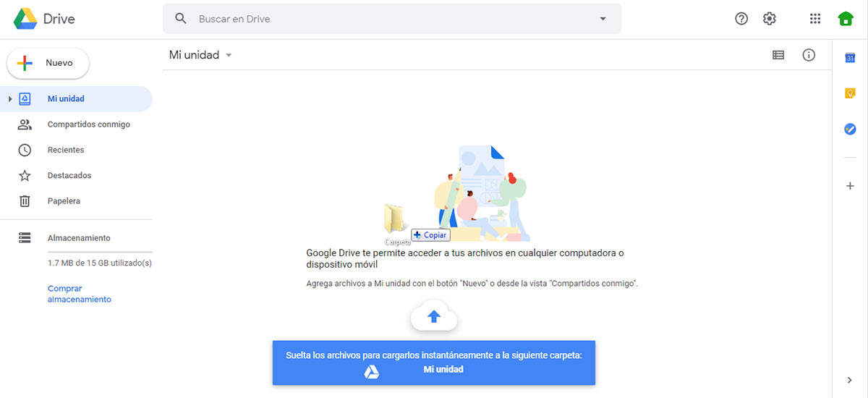Viewport: 868px width, 398px height.
Task: Open the Google apps grid
Action: click(815, 19)
